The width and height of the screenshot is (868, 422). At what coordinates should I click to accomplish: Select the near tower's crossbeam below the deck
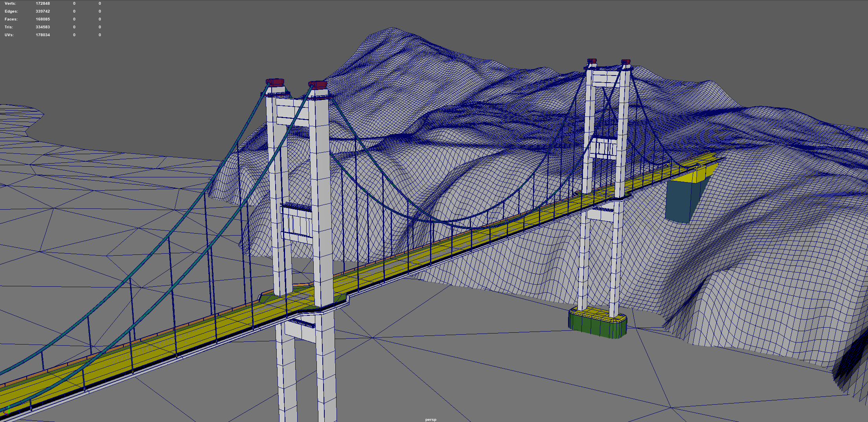(301, 330)
